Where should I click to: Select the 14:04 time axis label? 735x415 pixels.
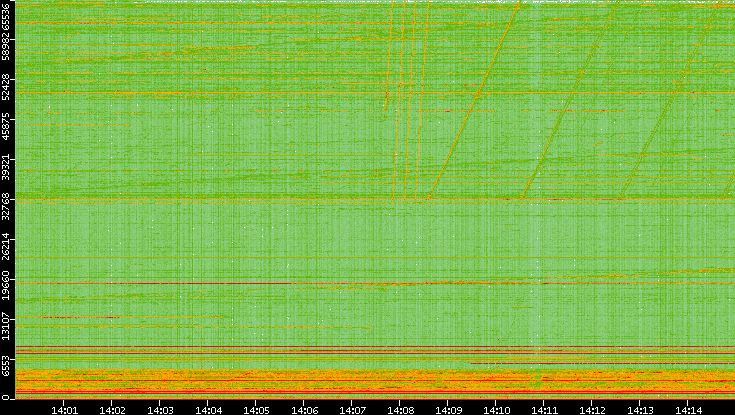coord(208,410)
